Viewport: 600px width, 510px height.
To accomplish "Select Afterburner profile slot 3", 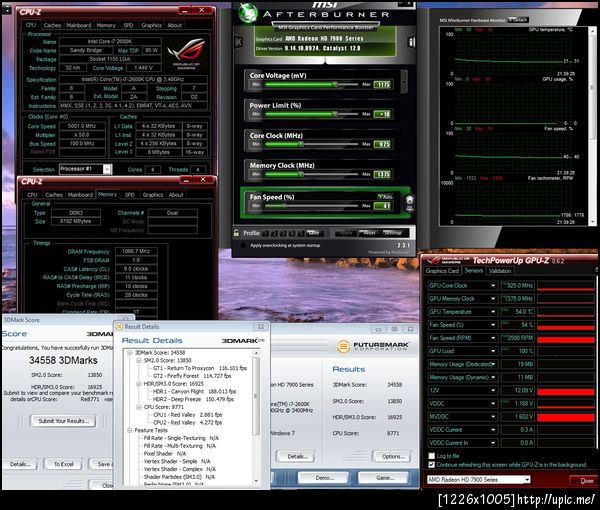I will pos(283,233).
